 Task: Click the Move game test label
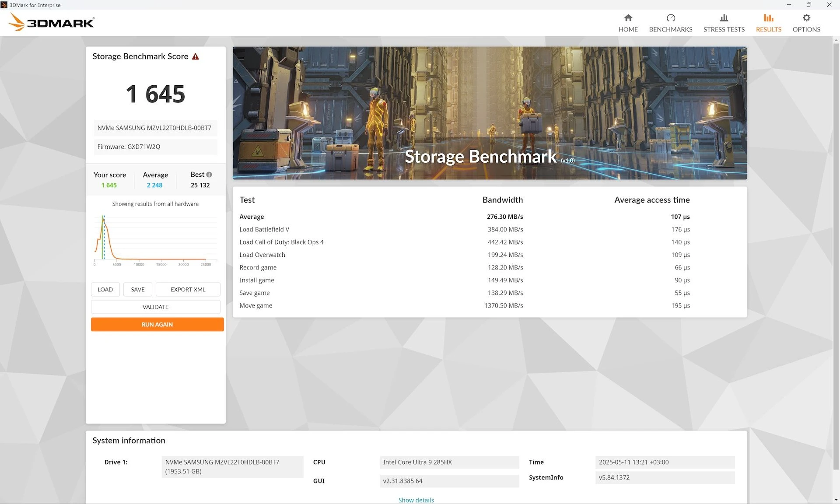255,305
